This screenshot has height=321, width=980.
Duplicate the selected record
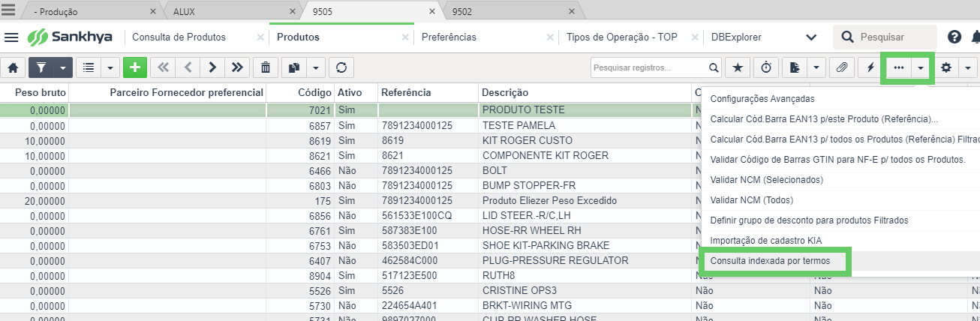pos(293,67)
